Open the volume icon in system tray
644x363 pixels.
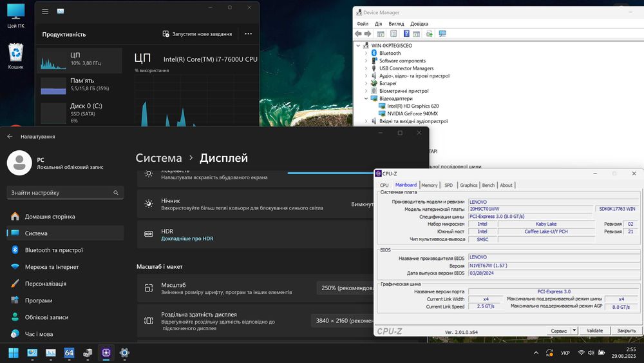coord(591,353)
